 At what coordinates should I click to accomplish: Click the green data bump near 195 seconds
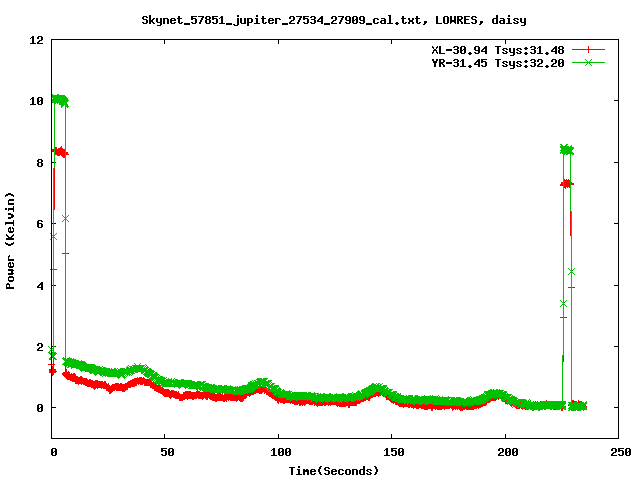(x=495, y=394)
